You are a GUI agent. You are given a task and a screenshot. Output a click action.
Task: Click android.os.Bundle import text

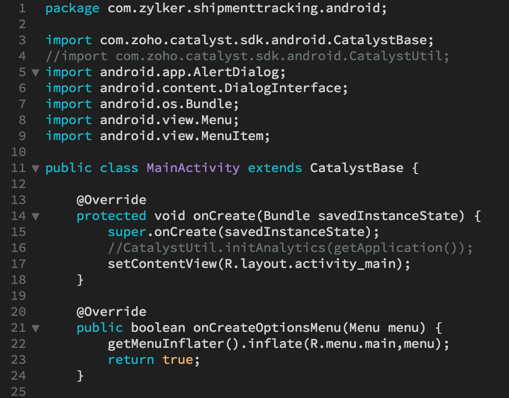[169, 104]
